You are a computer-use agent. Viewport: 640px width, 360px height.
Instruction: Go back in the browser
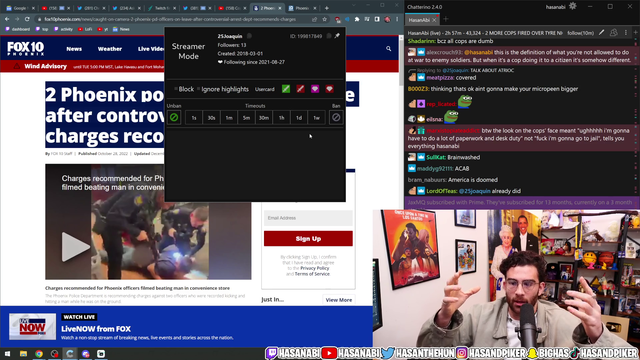(x=7, y=19)
